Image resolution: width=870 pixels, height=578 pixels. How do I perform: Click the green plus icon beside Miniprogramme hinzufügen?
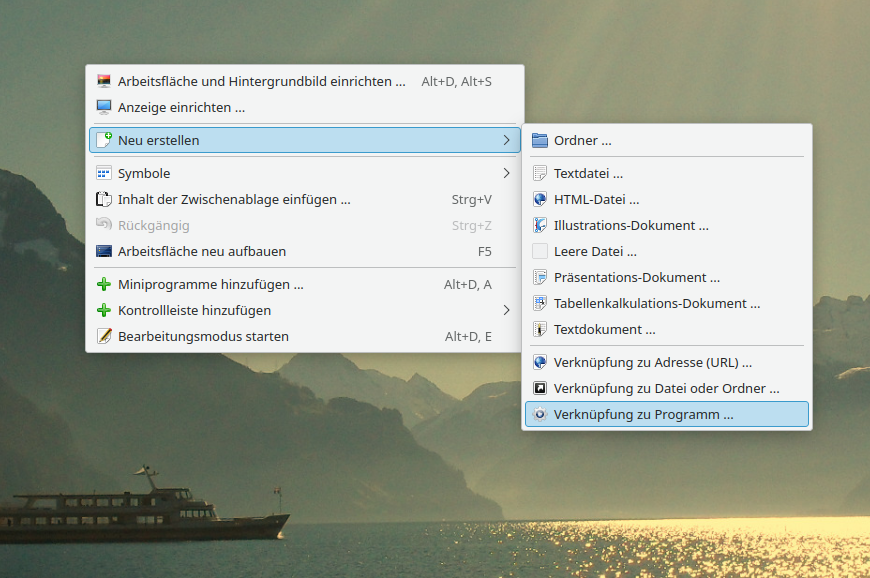[x=104, y=284]
